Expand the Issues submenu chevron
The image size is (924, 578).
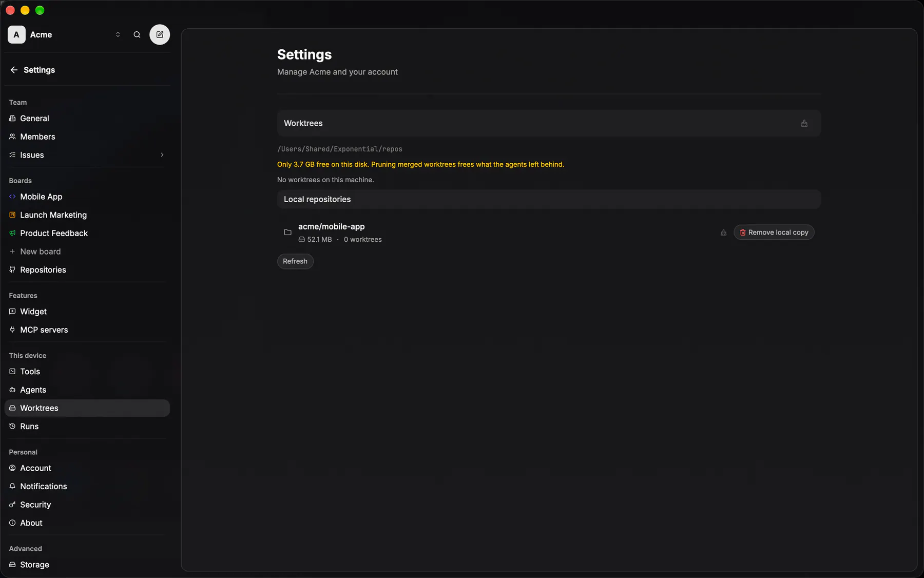point(162,155)
